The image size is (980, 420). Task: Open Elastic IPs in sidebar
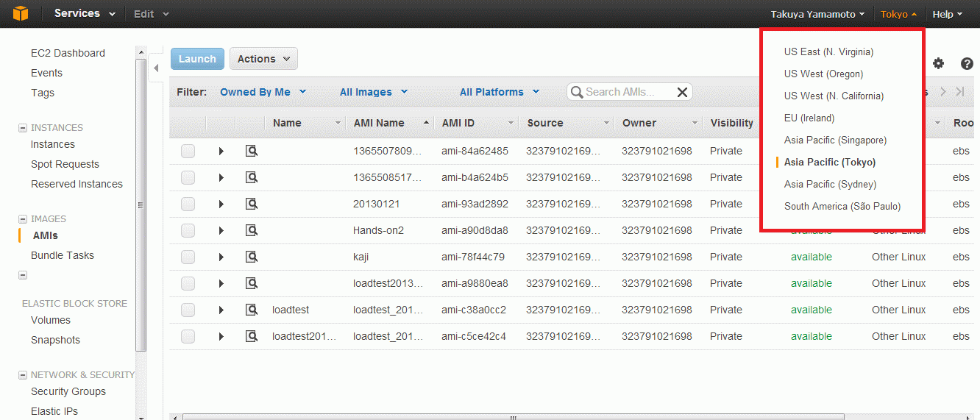[x=54, y=411]
